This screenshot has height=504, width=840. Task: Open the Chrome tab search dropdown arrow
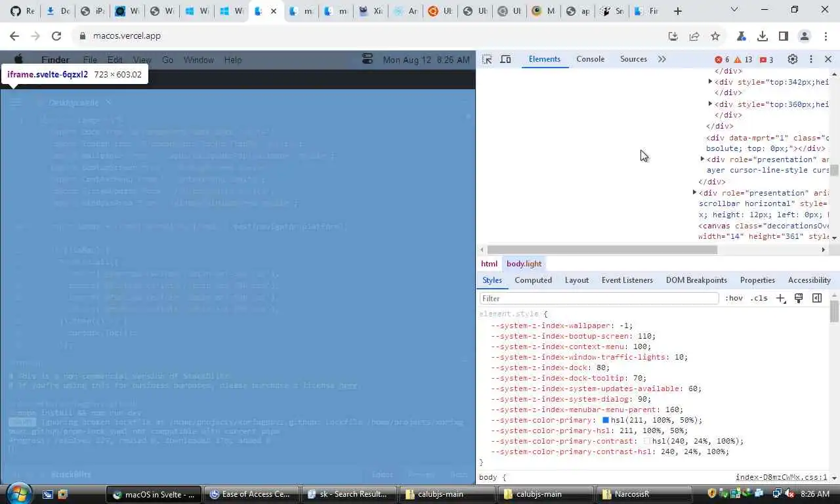click(734, 10)
